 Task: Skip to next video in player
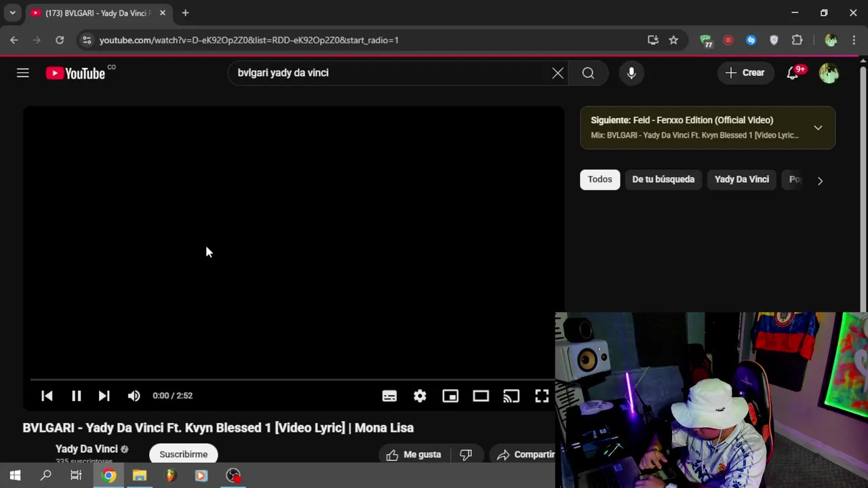pos(104,396)
